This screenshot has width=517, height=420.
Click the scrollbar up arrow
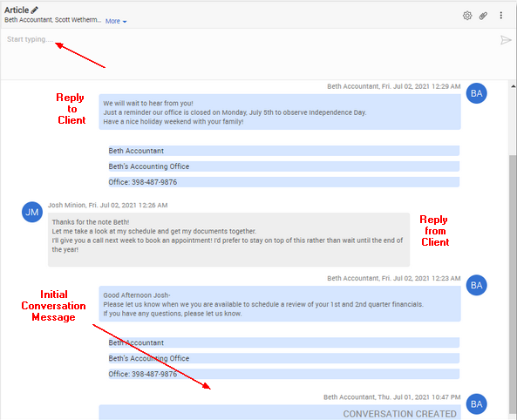point(513,86)
